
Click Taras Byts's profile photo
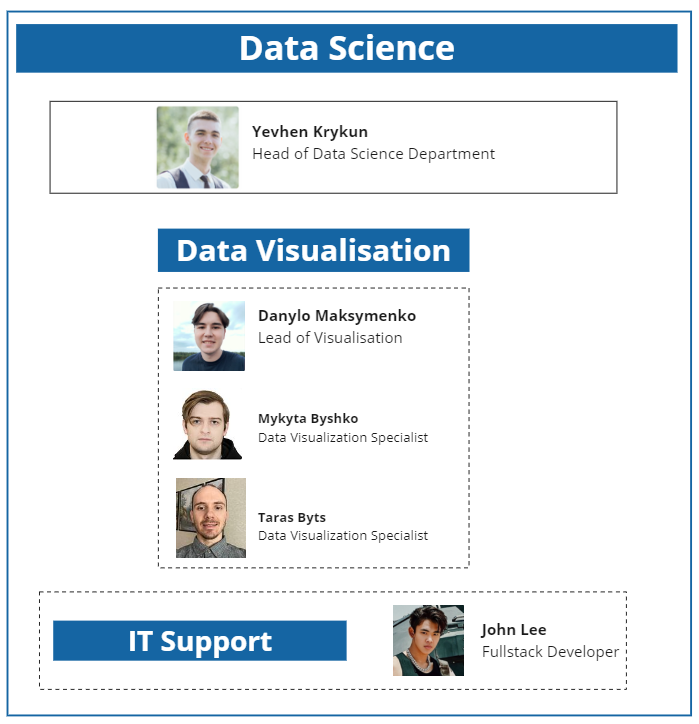[211, 518]
